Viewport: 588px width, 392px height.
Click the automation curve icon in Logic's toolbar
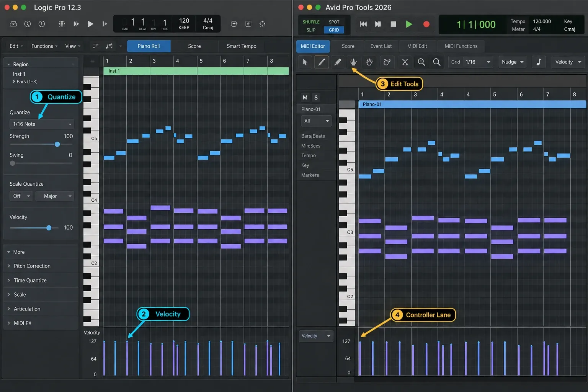point(109,46)
